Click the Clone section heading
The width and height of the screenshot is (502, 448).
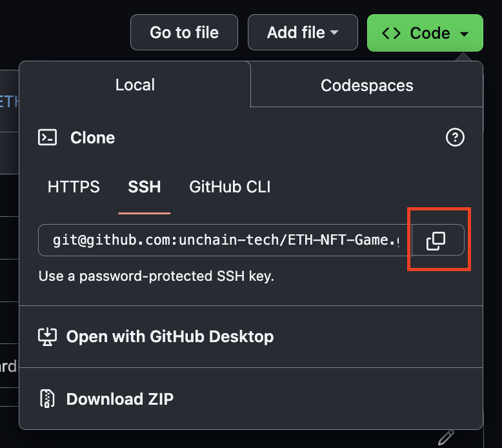[92, 137]
